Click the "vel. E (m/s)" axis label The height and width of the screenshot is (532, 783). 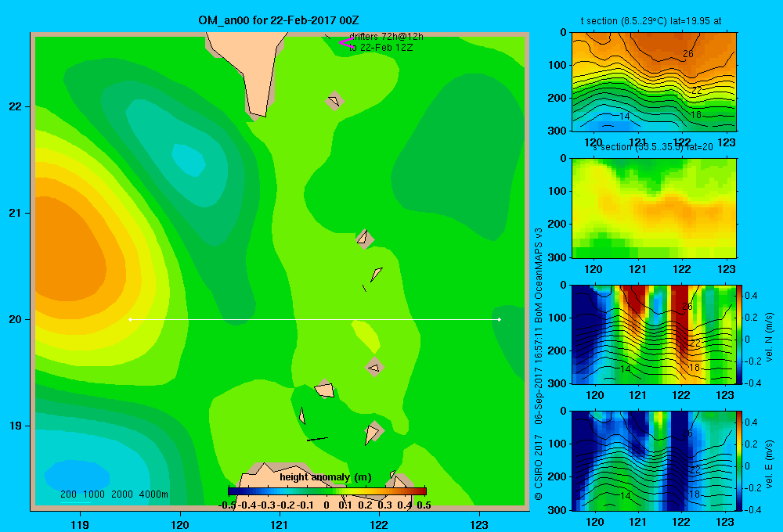click(769, 463)
